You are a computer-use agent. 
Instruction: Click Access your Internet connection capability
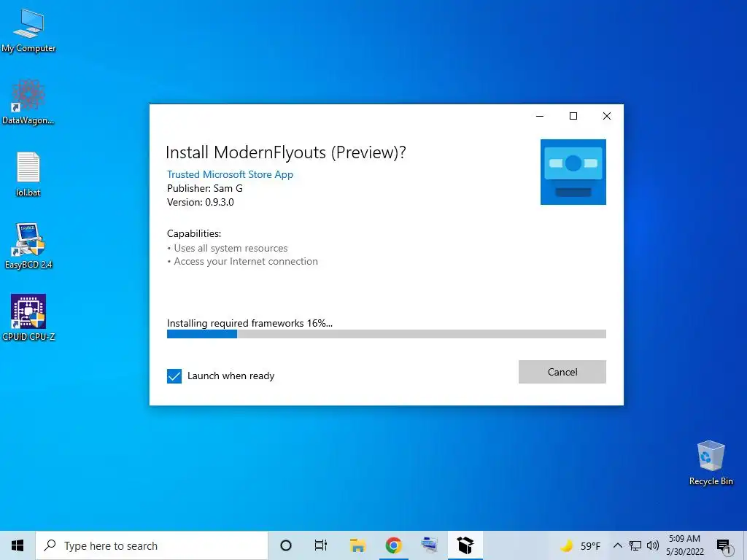tap(245, 262)
